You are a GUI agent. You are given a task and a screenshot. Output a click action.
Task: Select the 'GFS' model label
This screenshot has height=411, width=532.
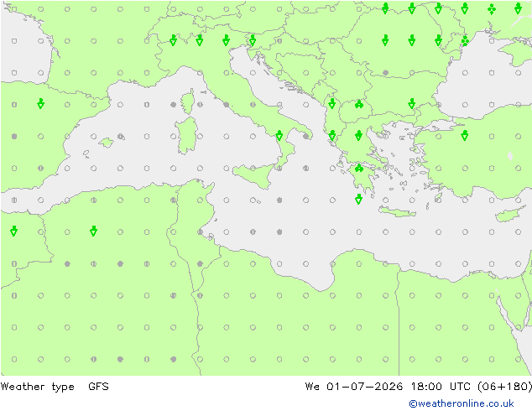click(98, 387)
